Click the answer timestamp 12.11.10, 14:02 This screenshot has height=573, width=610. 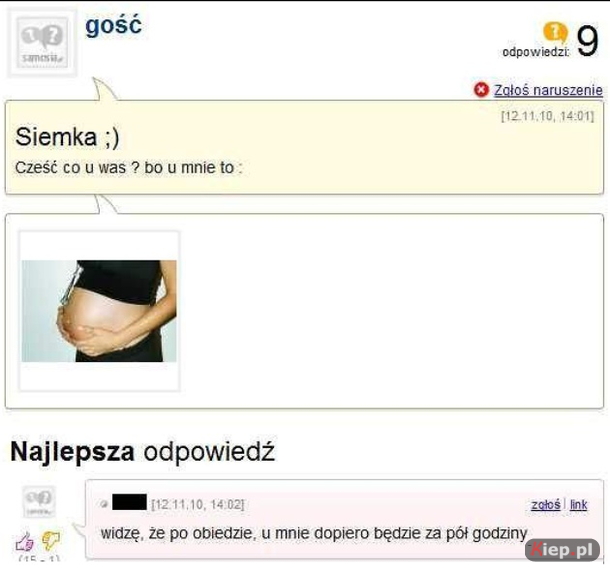click(198, 505)
